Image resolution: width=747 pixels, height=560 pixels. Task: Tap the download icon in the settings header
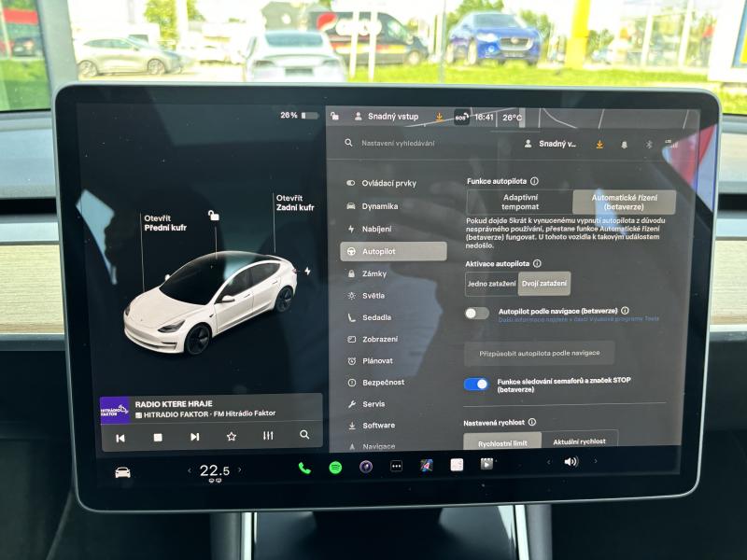tap(599, 145)
